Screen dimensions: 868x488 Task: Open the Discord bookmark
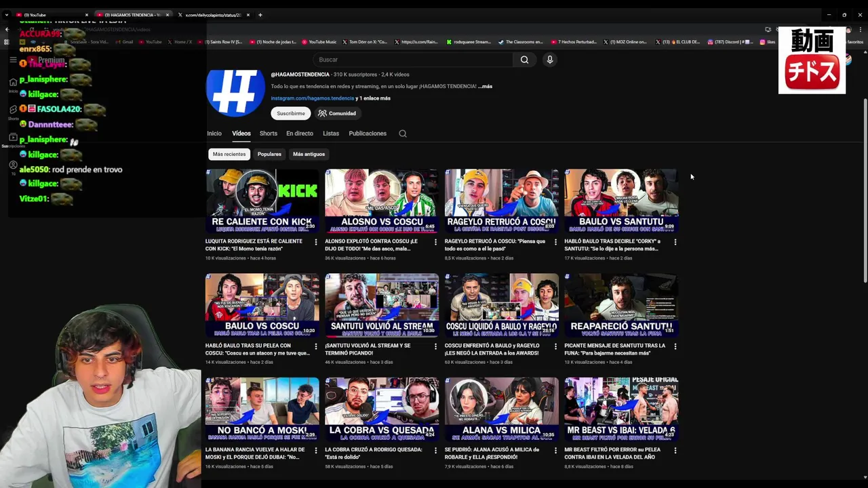coord(730,42)
